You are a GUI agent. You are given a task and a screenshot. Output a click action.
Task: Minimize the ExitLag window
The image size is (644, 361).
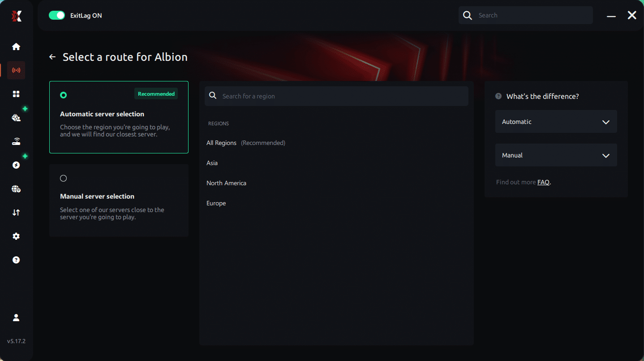click(611, 16)
